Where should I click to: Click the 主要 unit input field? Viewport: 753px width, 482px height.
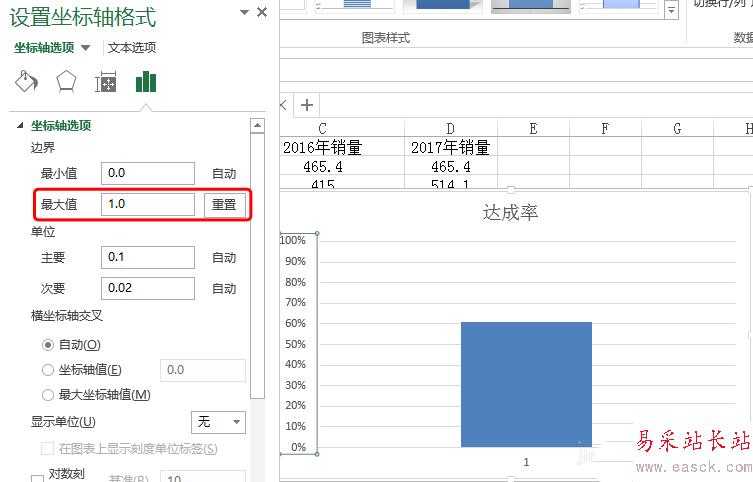[x=148, y=257]
